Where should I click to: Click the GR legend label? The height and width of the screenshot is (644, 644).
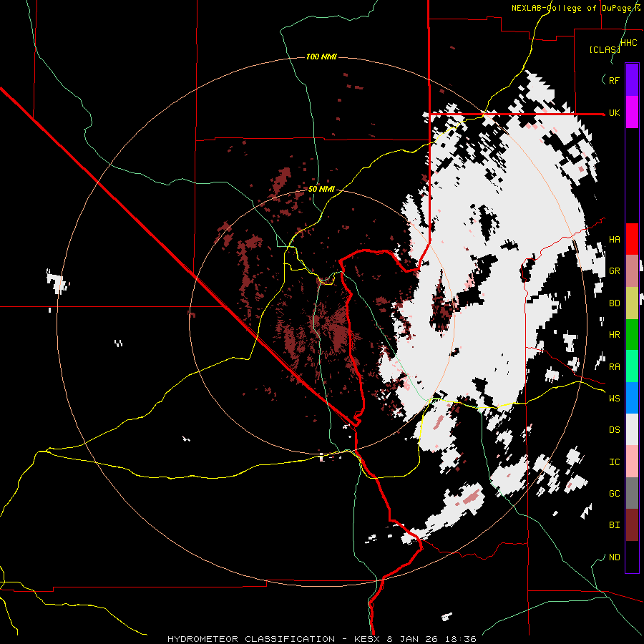pos(614,271)
